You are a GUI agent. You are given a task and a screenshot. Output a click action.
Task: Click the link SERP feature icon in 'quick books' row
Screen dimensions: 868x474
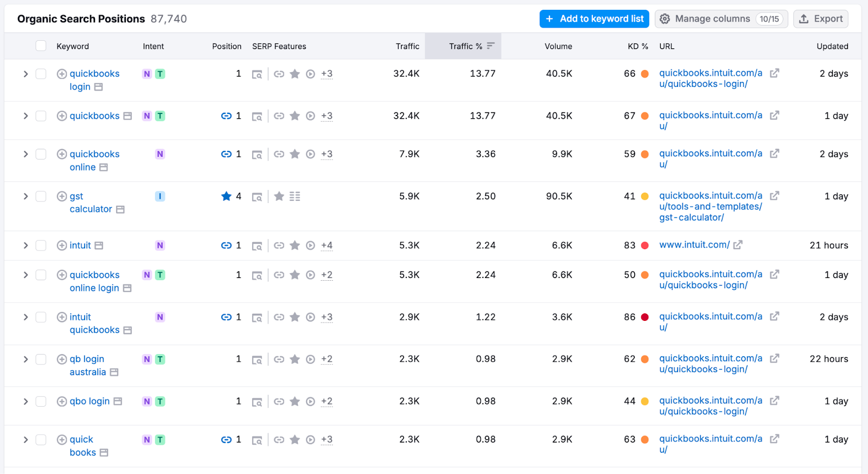coord(279,440)
